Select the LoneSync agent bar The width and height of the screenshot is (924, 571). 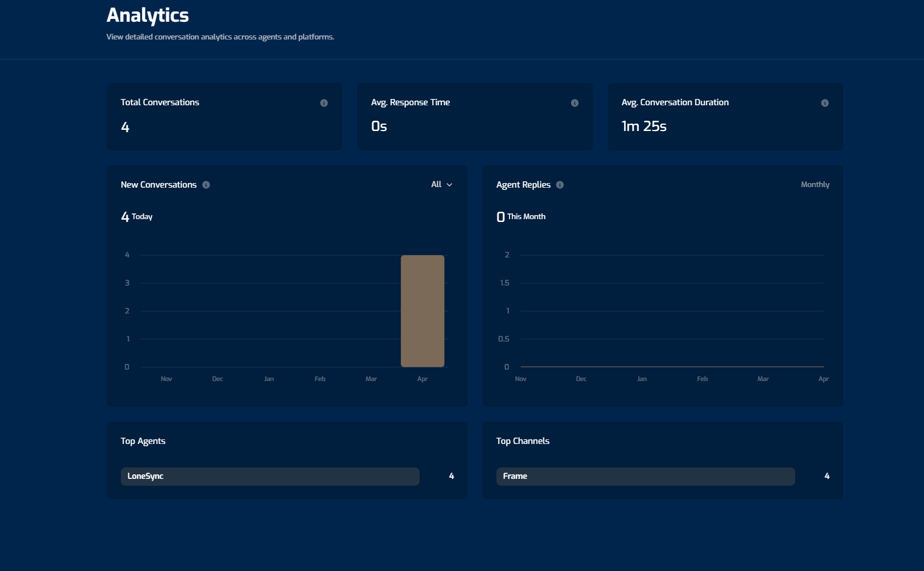tap(270, 476)
